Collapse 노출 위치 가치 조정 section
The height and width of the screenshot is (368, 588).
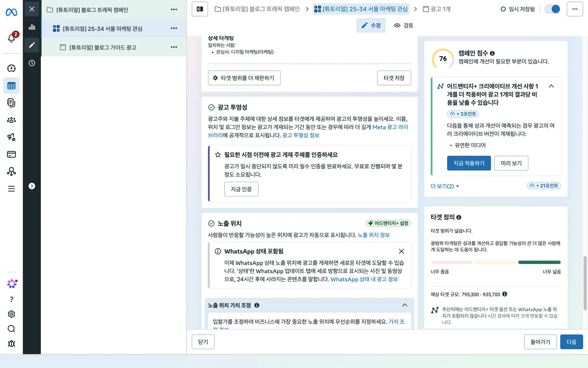405,305
